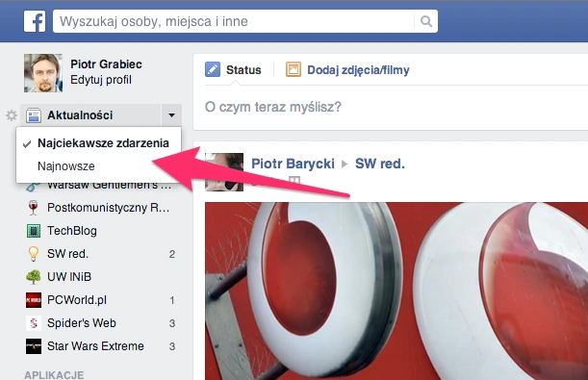Click Spider's Web notification count 3

pyautogui.click(x=171, y=323)
